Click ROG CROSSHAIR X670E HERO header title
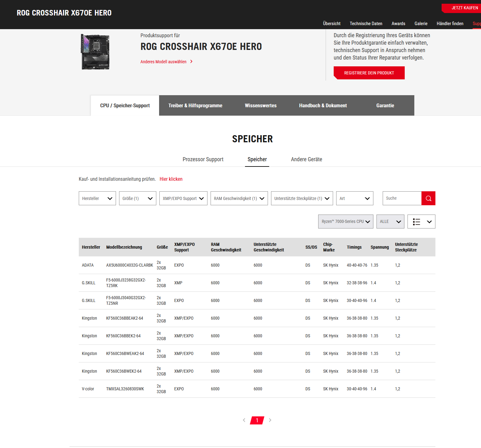The width and height of the screenshot is (481, 448). coord(64,13)
